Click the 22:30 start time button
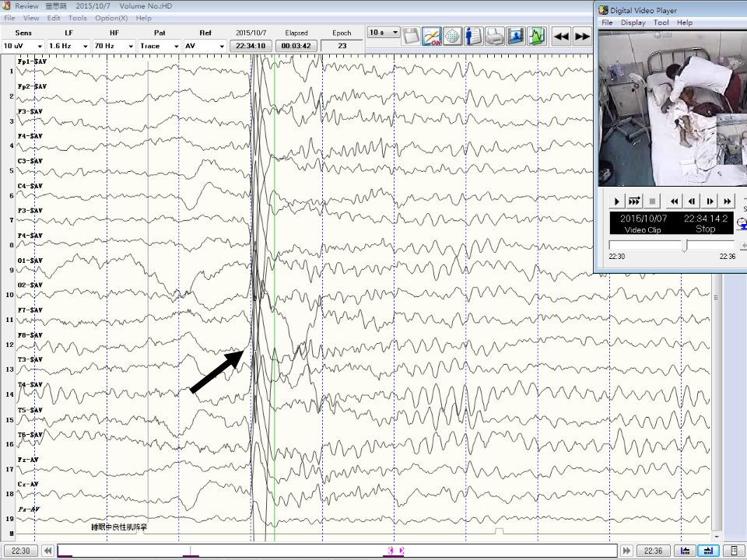Image resolution: width=747 pixels, height=560 pixels. pyautogui.click(x=20, y=551)
